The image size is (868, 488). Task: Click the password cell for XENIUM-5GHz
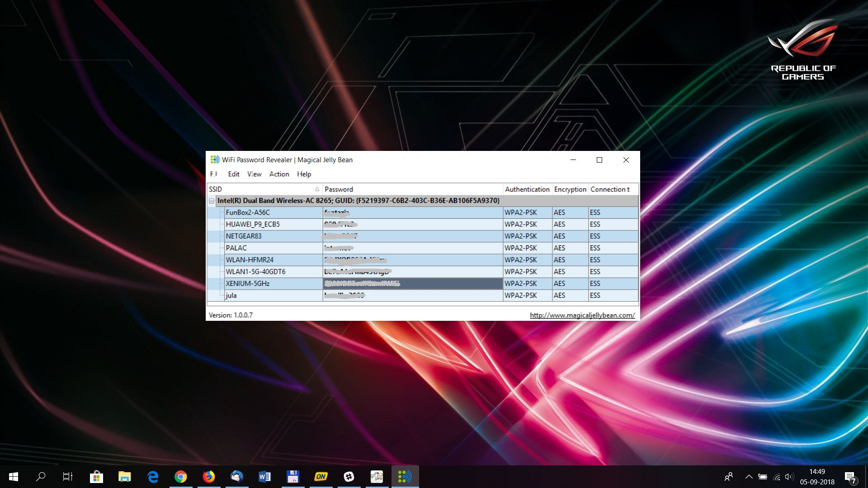point(413,283)
